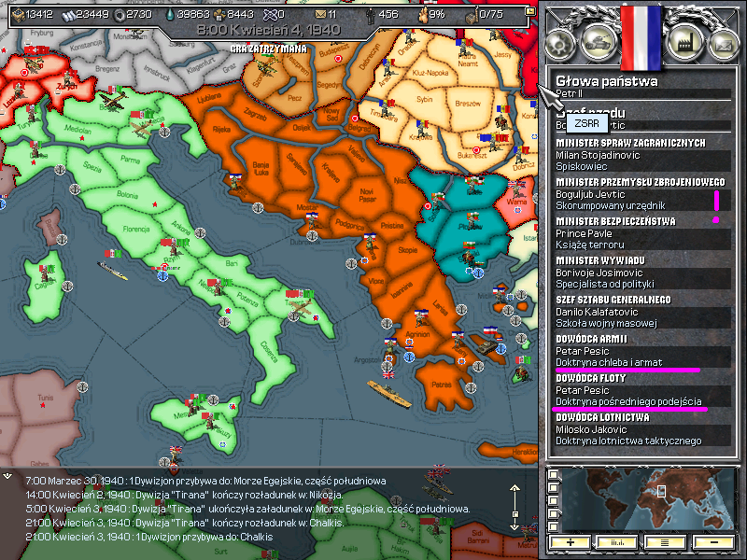Viewport: 747px width, 560px height.
Task: Toggle the second map mode box beside minimap
Action: click(x=553, y=487)
